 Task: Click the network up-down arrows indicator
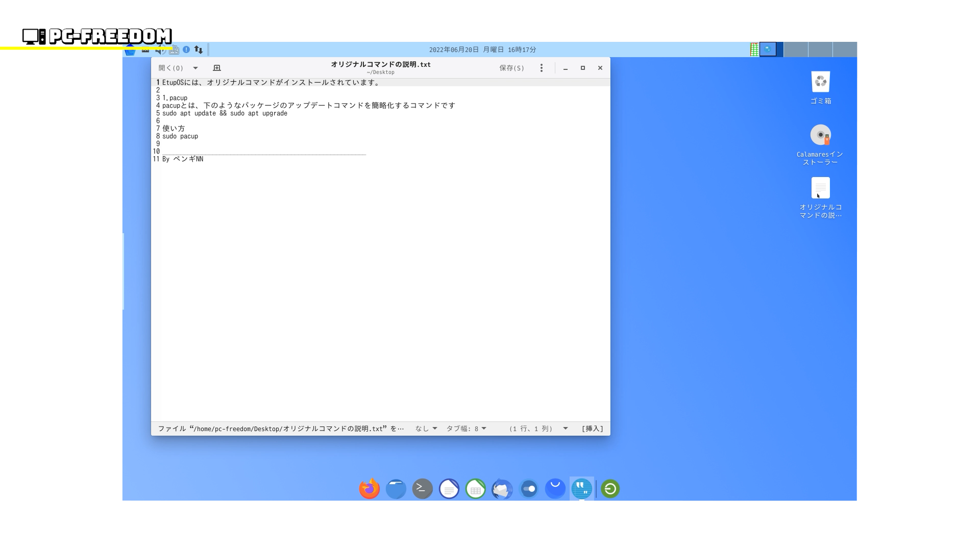click(x=199, y=49)
